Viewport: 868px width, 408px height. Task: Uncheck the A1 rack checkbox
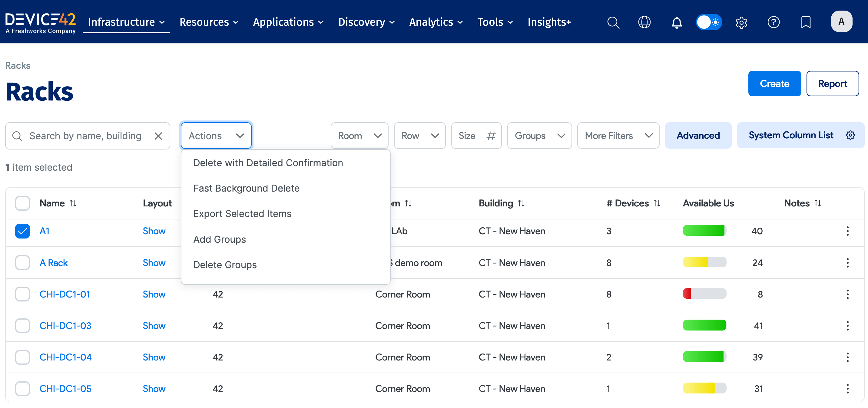pos(22,231)
